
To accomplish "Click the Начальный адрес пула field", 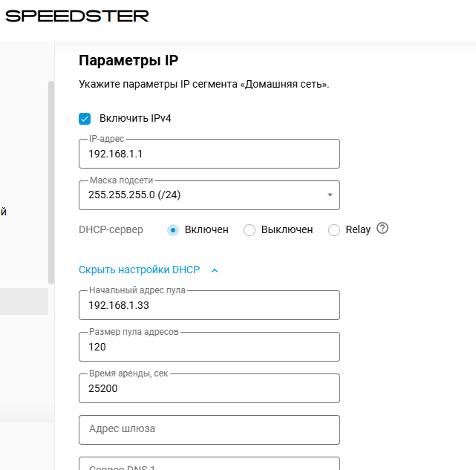I will click(209, 305).
